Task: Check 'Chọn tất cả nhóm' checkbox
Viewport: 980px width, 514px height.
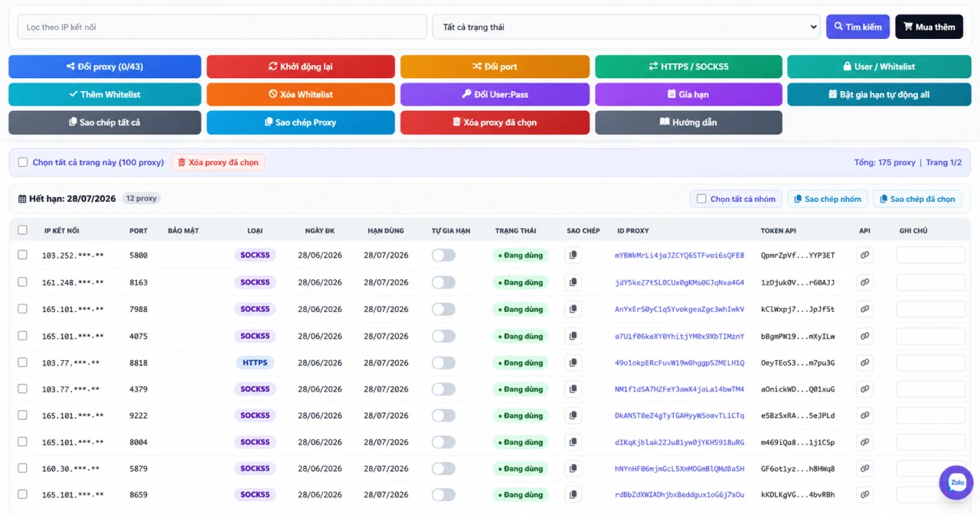Action: click(701, 199)
